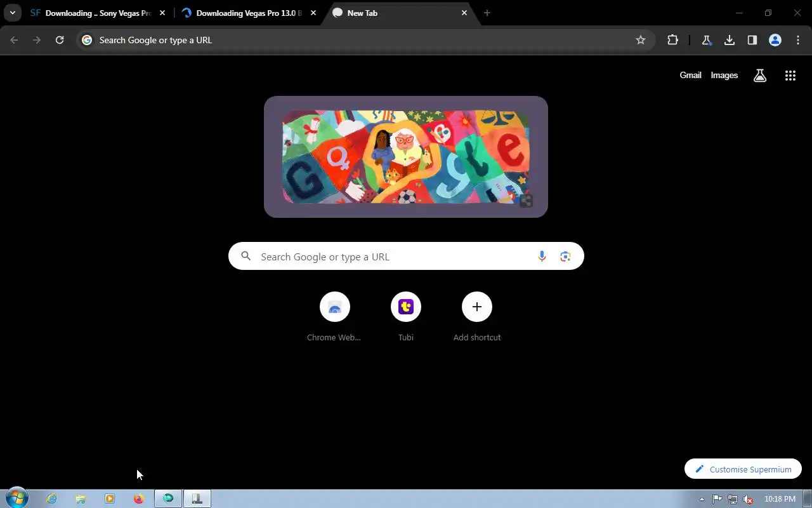812x508 pixels.
Task: Show hidden system tray icons
Action: tap(702, 499)
